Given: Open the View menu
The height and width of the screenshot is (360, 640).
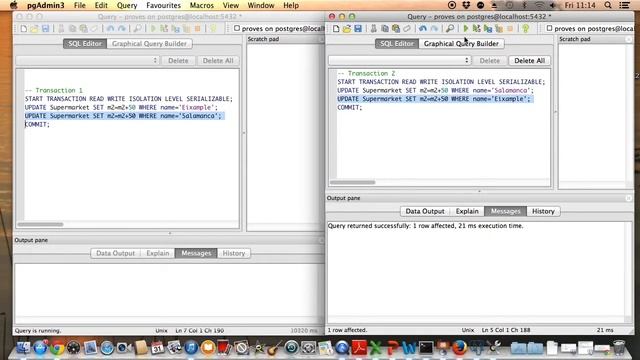Looking at the screenshot, I should [x=231, y=5].
